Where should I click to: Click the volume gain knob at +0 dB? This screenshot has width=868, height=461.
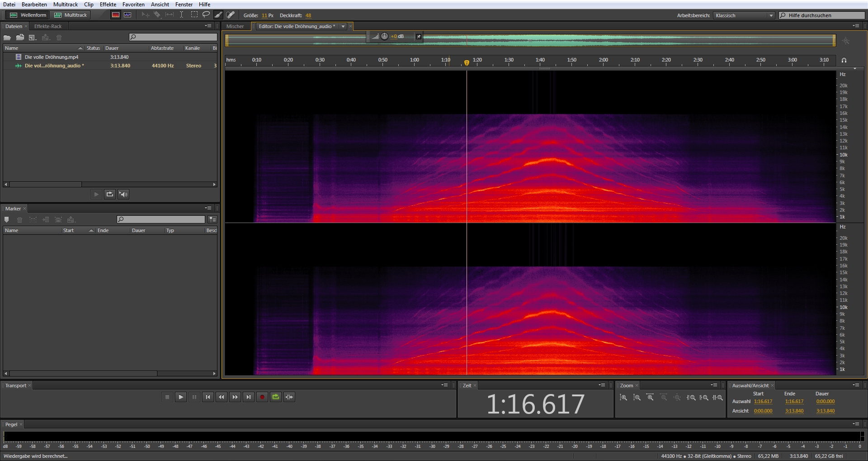384,37
